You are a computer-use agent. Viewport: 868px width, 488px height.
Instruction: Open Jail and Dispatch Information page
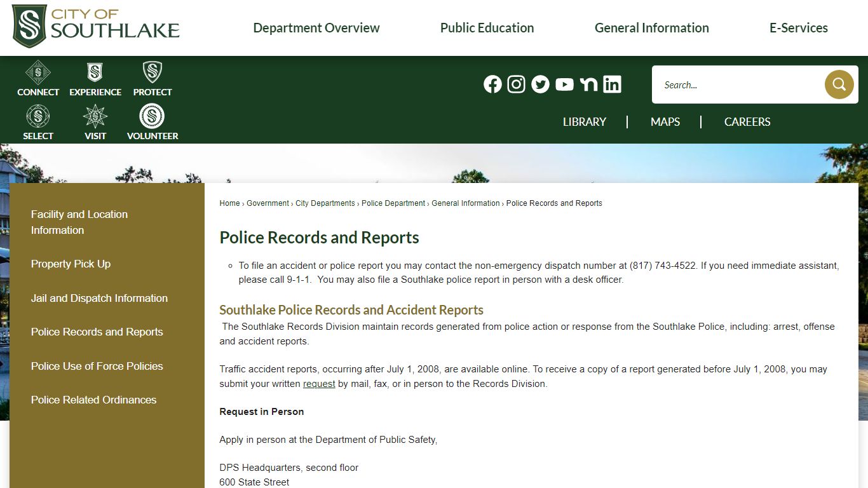pyautogui.click(x=99, y=298)
